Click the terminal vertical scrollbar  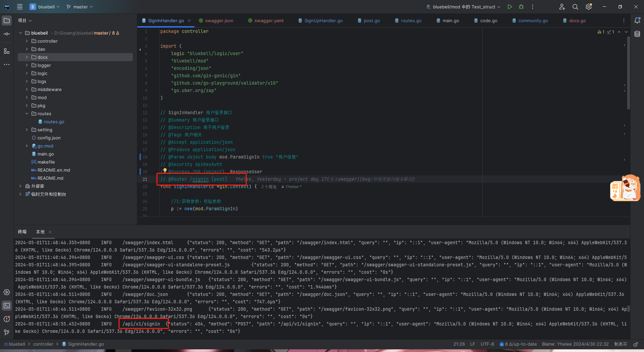tap(628, 309)
